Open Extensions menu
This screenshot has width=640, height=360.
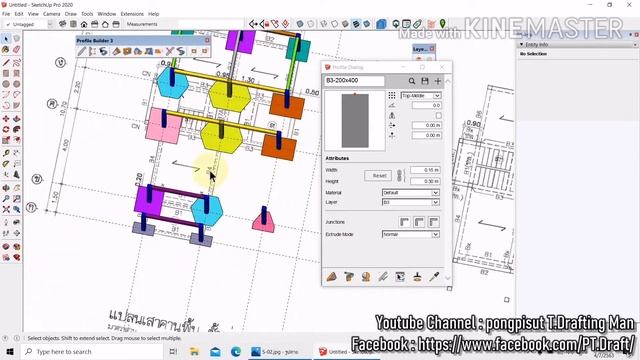coord(132,14)
